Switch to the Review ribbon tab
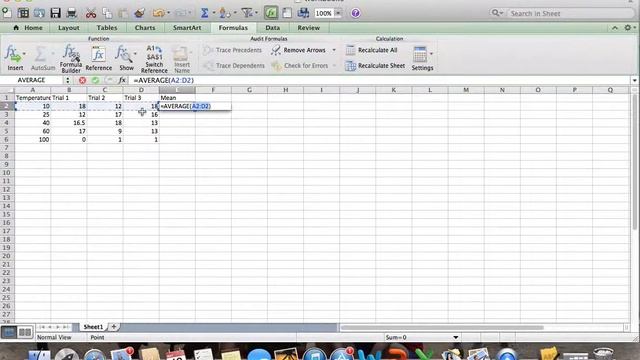 pyautogui.click(x=309, y=28)
